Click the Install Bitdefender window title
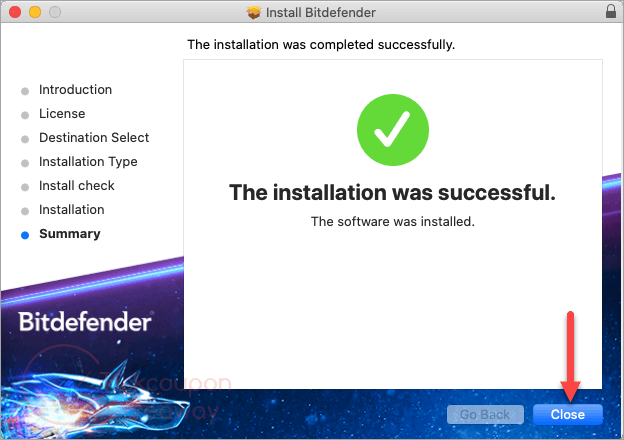 tap(321, 13)
